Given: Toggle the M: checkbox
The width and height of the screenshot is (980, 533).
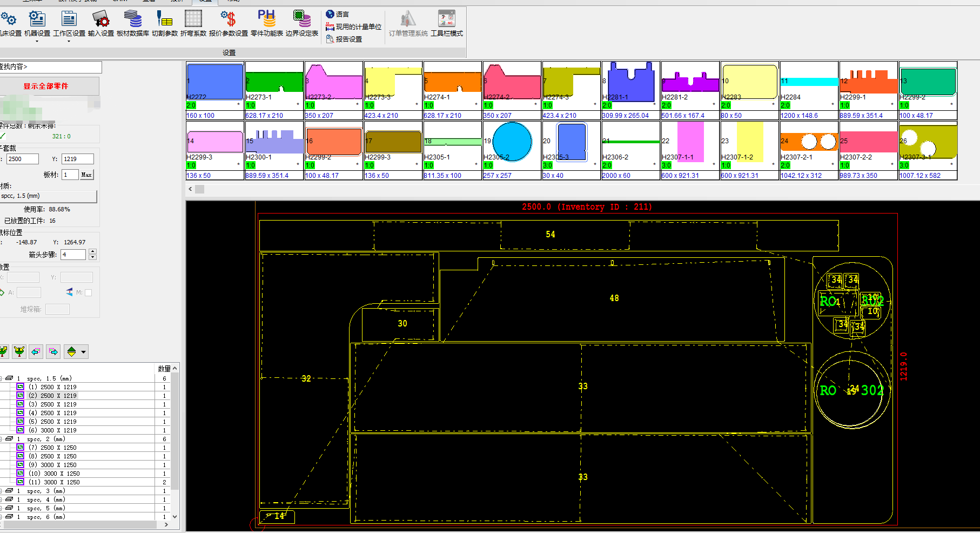Looking at the screenshot, I should 89,292.
